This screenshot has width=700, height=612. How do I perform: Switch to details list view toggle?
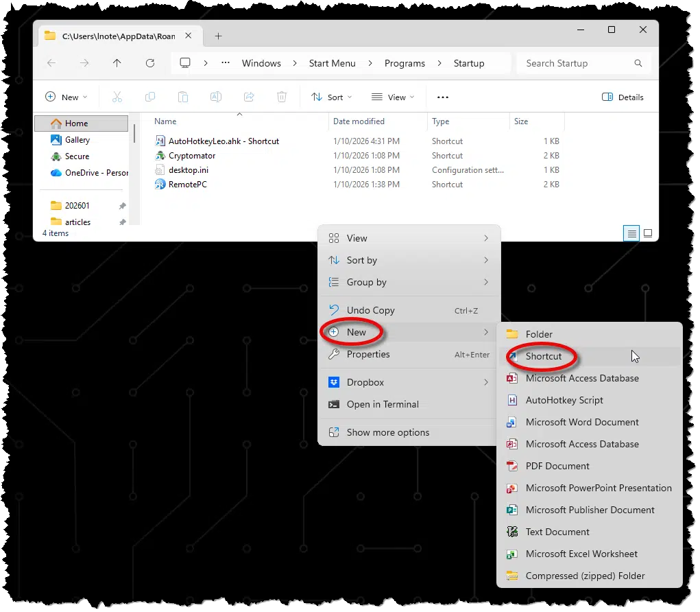tap(631, 233)
